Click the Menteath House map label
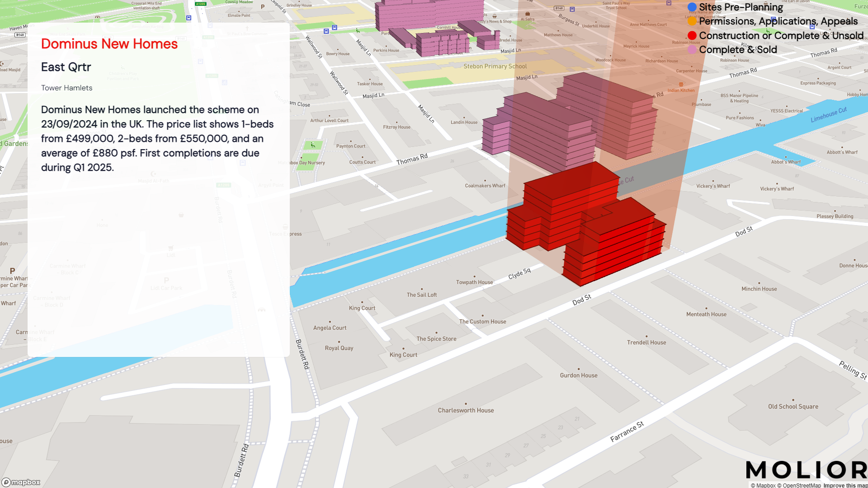The height and width of the screenshot is (488, 868). pos(706,314)
